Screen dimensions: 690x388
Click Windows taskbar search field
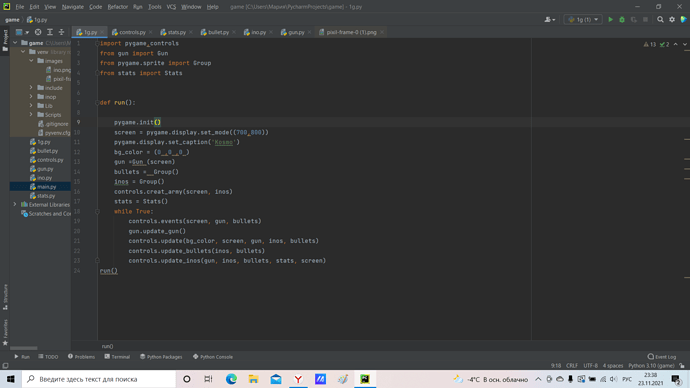click(x=99, y=379)
